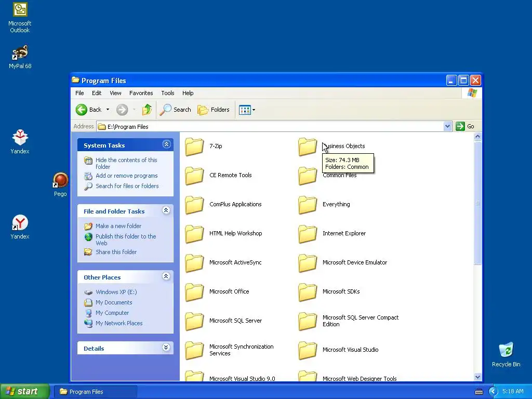Screen dimensions: 532x399
Task: Select the Microsoft SDKs folder icon
Action: point(308,292)
